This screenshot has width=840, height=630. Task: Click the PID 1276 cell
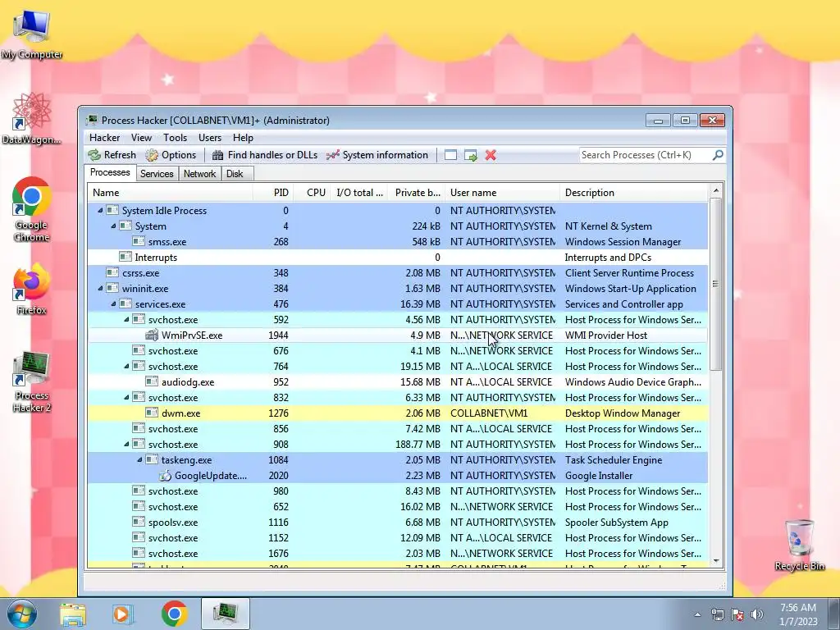point(278,413)
